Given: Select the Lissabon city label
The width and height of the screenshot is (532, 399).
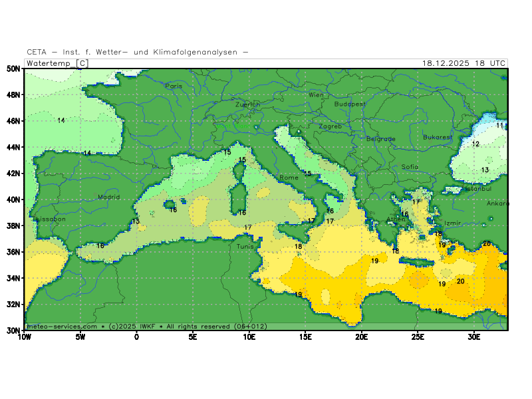Looking at the screenshot, I should coord(51,219).
